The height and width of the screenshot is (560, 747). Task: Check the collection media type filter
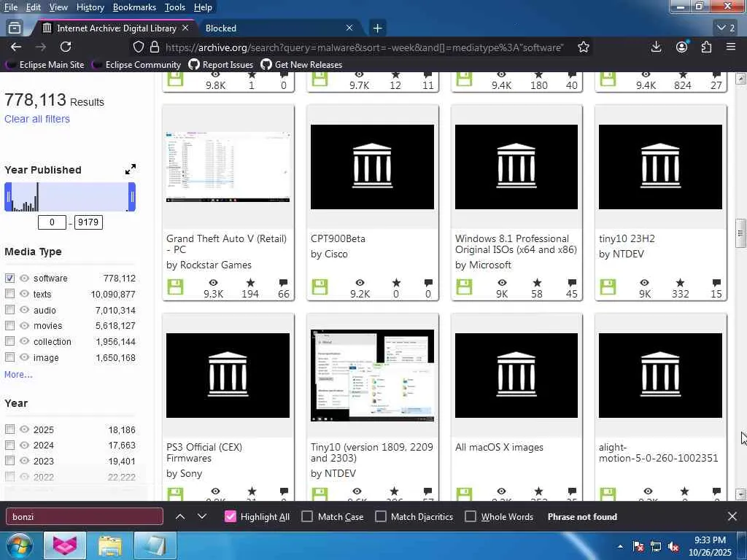pyautogui.click(x=9, y=341)
